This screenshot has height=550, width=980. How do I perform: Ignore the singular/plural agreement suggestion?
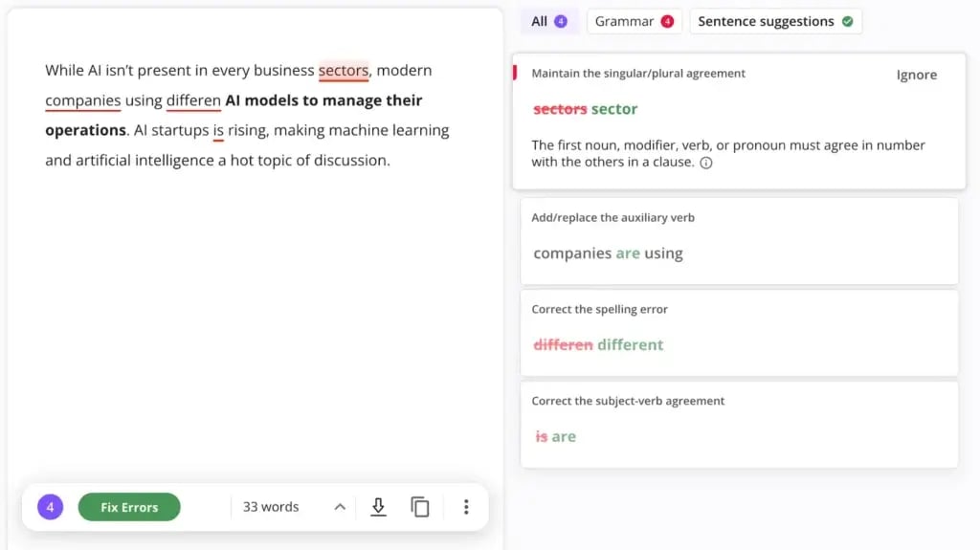916,75
